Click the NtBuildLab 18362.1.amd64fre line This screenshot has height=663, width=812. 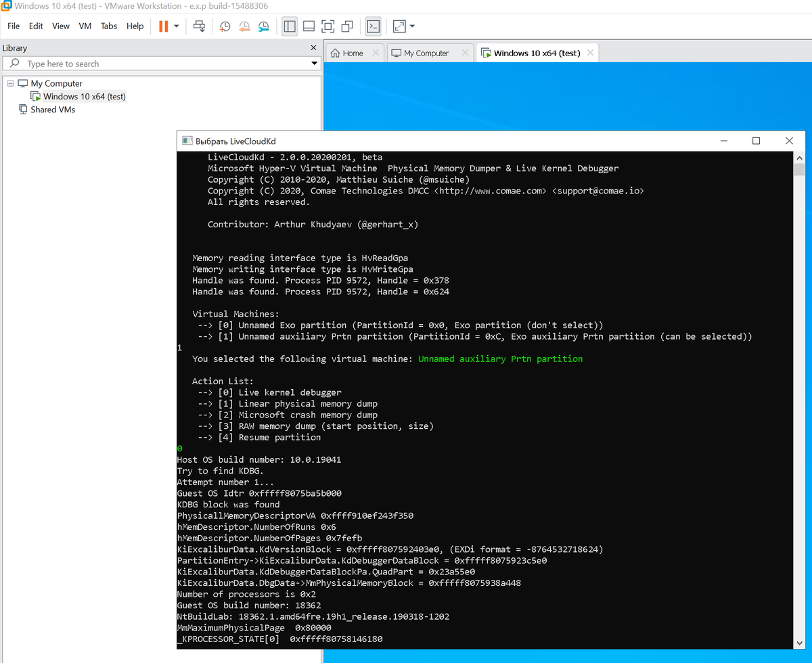[x=313, y=617]
